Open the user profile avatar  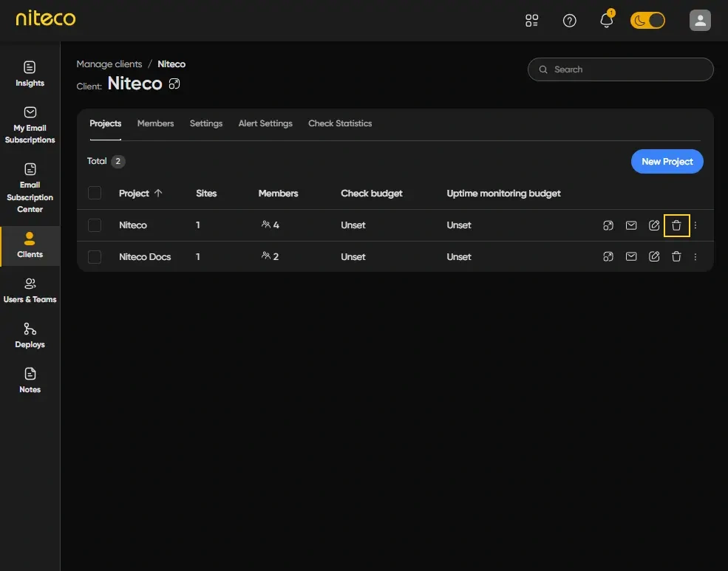[x=700, y=21]
